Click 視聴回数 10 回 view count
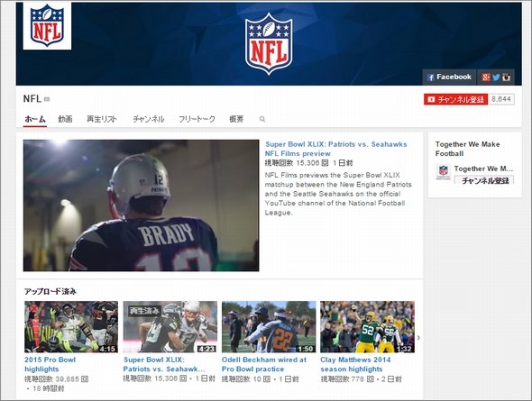Screen dimensions: 532x401 (246, 379)
